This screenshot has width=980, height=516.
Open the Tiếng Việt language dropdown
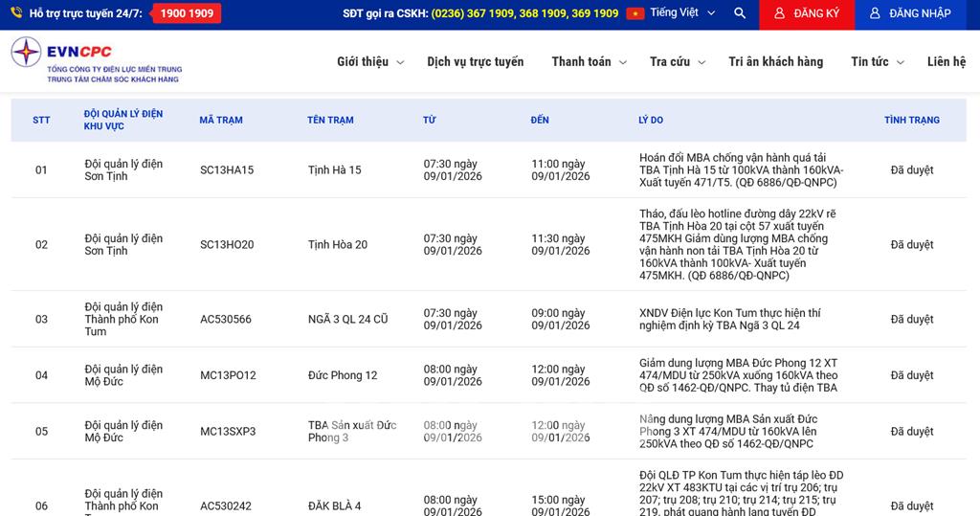click(682, 13)
